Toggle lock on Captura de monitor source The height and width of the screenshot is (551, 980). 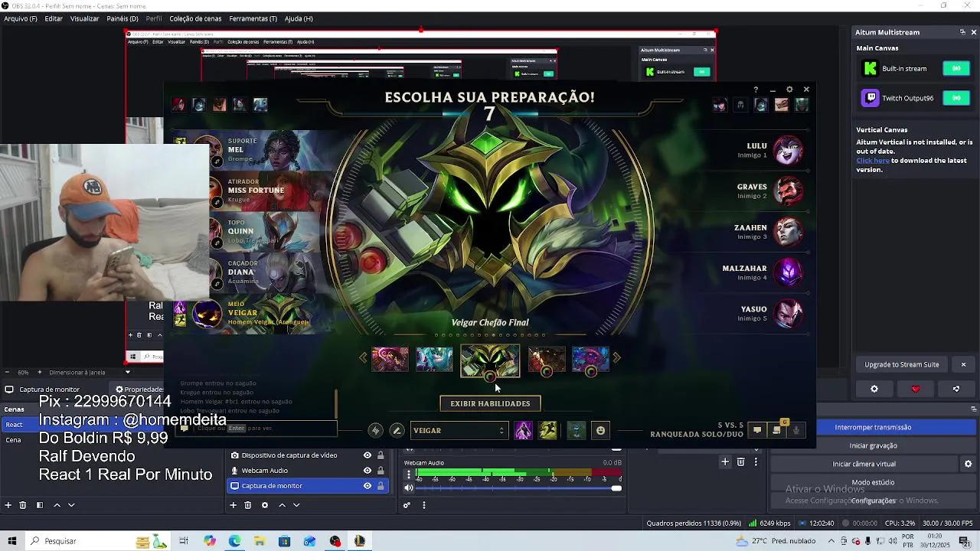pos(381,486)
